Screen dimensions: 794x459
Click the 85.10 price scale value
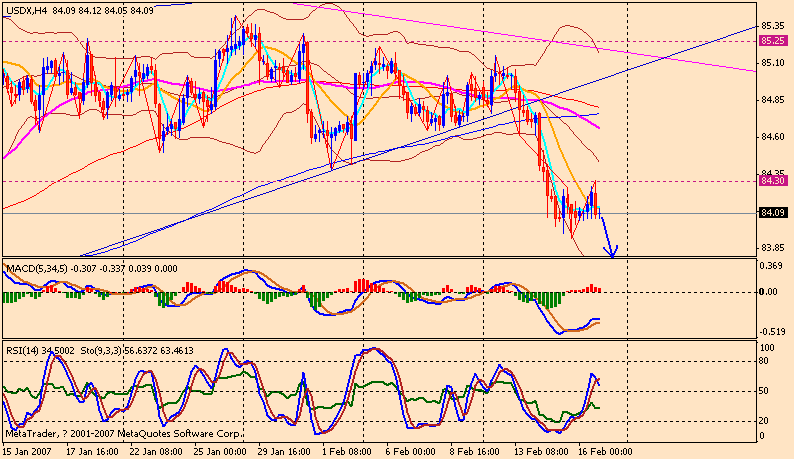point(773,63)
